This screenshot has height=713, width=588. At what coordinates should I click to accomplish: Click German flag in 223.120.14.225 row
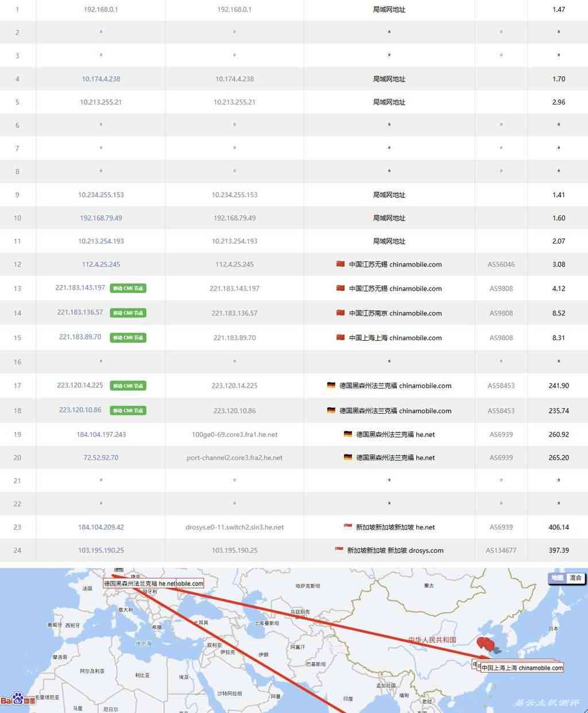331,385
